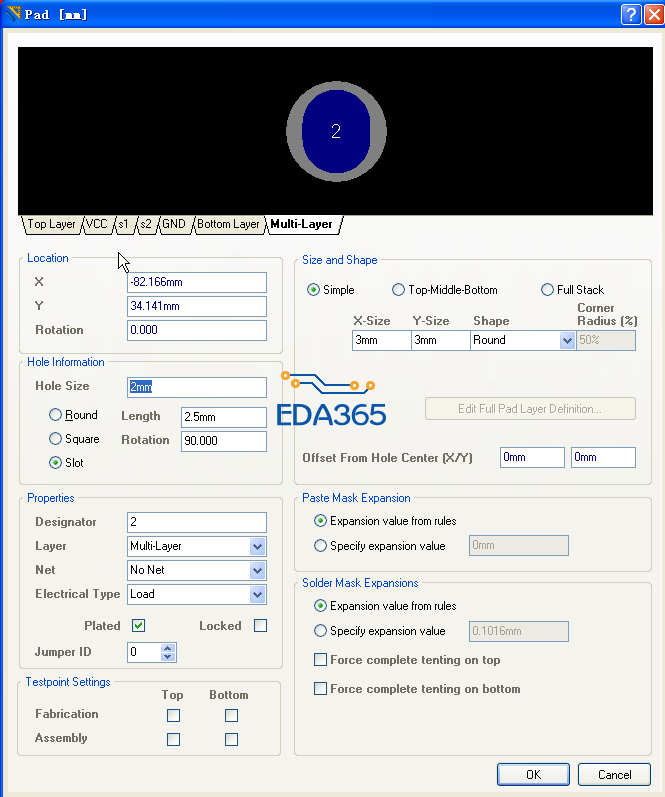Close the Pad dialog window
The height and width of the screenshot is (797, 665).
pos(654,14)
